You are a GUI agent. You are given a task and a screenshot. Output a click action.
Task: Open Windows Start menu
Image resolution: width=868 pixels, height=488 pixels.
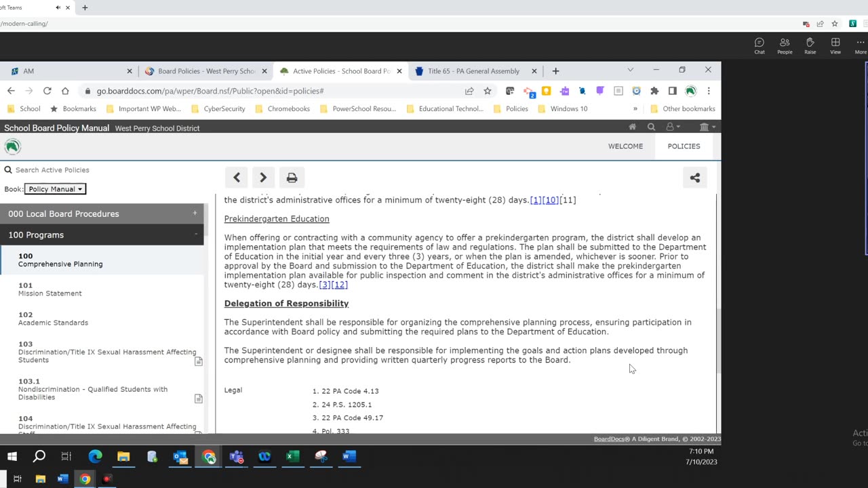point(12,456)
